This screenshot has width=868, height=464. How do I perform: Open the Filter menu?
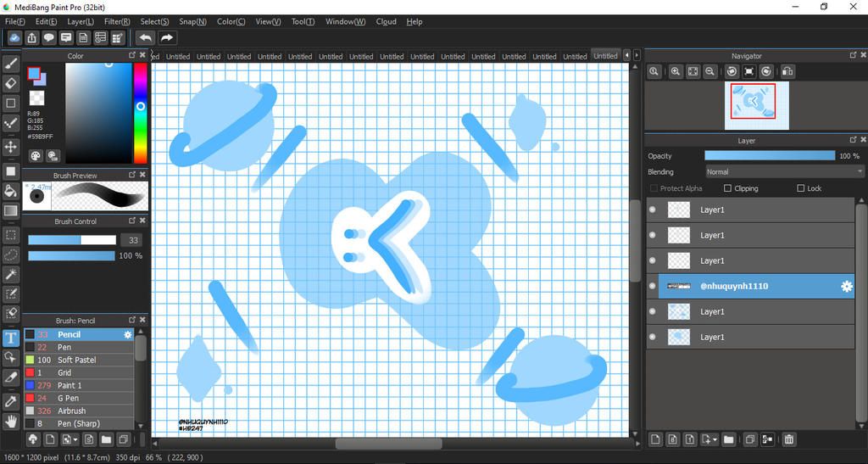pyautogui.click(x=117, y=21)
